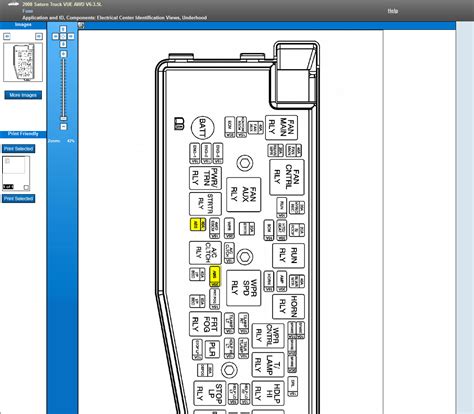Click the STOP LP RLY relay label
The height and width of the screenshot is (414, 474).
point(210,393)
